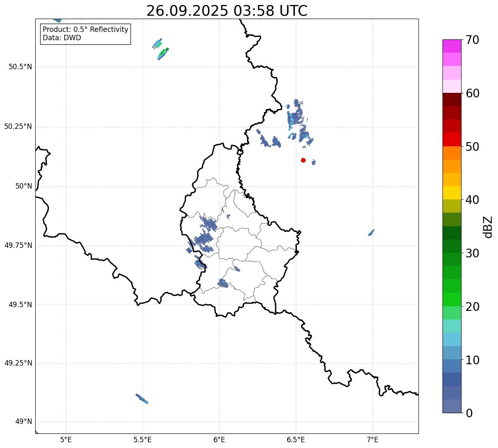Click the 7°E longitude label
The width and height of the screenshot is (498, 448).
(372, 439)
